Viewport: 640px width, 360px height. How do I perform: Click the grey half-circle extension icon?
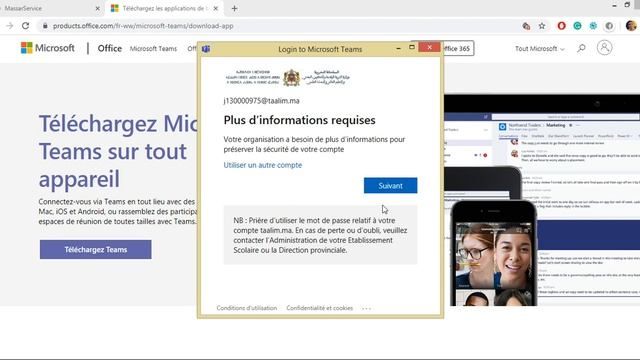(609, 26)
